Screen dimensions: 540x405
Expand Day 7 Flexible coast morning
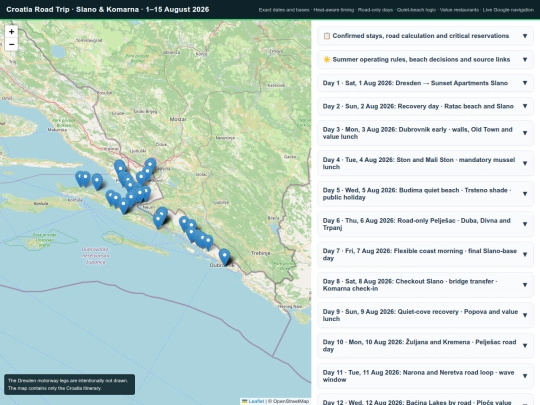click(425, 255)
